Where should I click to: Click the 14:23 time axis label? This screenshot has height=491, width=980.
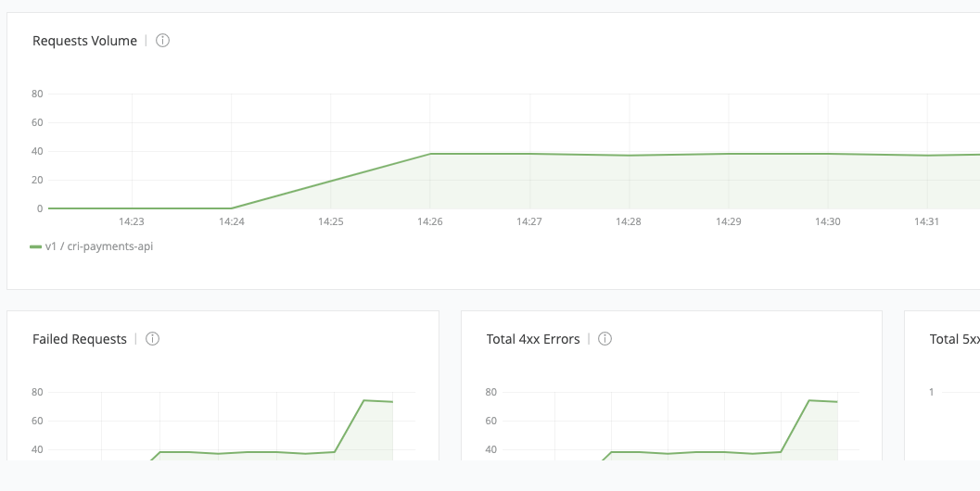pyautogui.click(x=132, y=221)
